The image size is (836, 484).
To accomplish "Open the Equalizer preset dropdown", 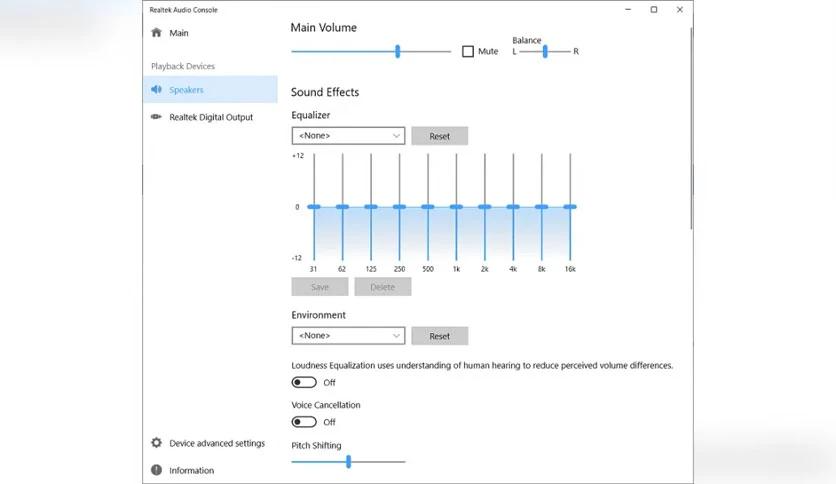I will (x=348, y=135).
